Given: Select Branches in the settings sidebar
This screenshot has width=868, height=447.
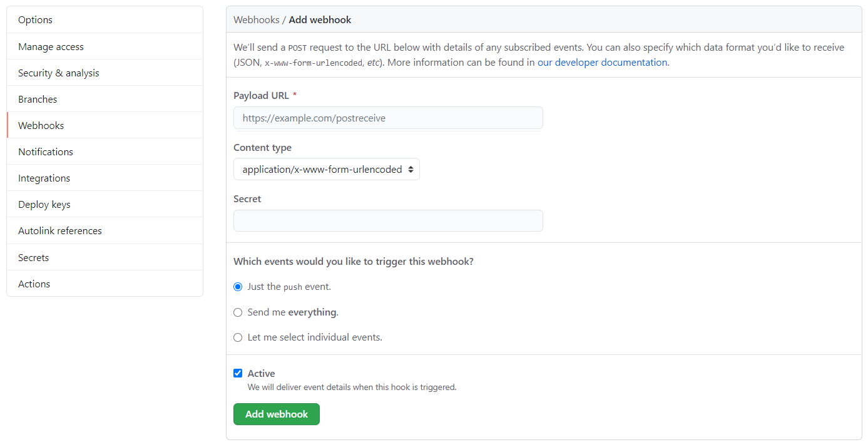Looking at the screenshot, I should 105,99.
